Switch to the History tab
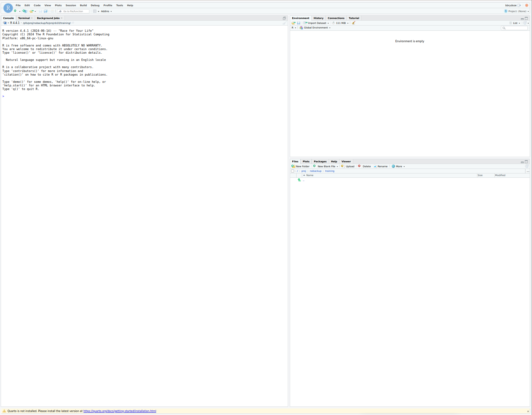Screen dimensions: 532x415 click(x=318, y=18)
